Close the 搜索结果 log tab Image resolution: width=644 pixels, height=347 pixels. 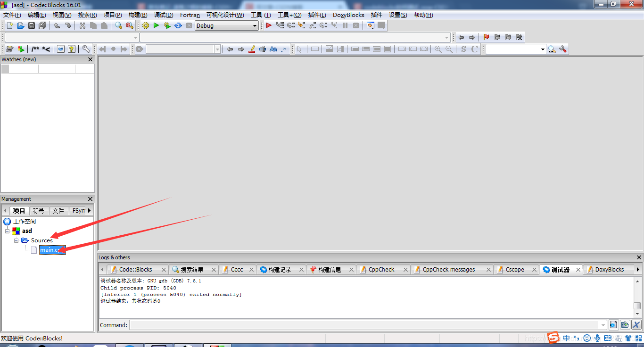coord(214,270)
